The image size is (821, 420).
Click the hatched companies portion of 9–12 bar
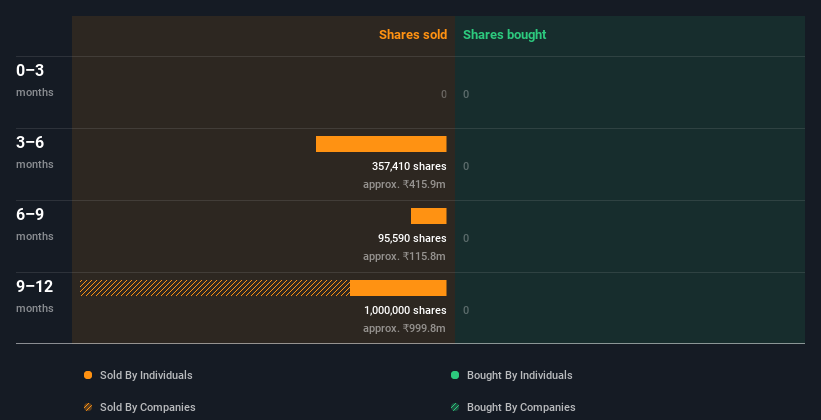click(x=215, y=288)
